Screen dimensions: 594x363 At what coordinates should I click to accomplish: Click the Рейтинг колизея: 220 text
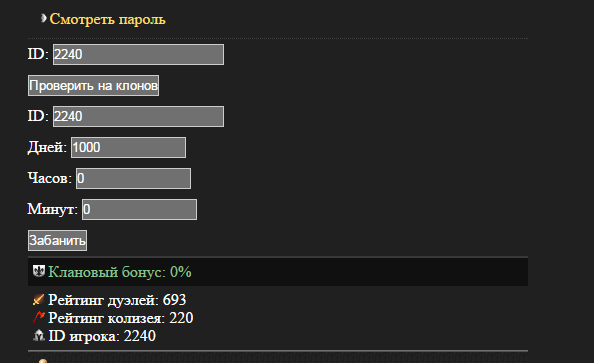[120, 318]
